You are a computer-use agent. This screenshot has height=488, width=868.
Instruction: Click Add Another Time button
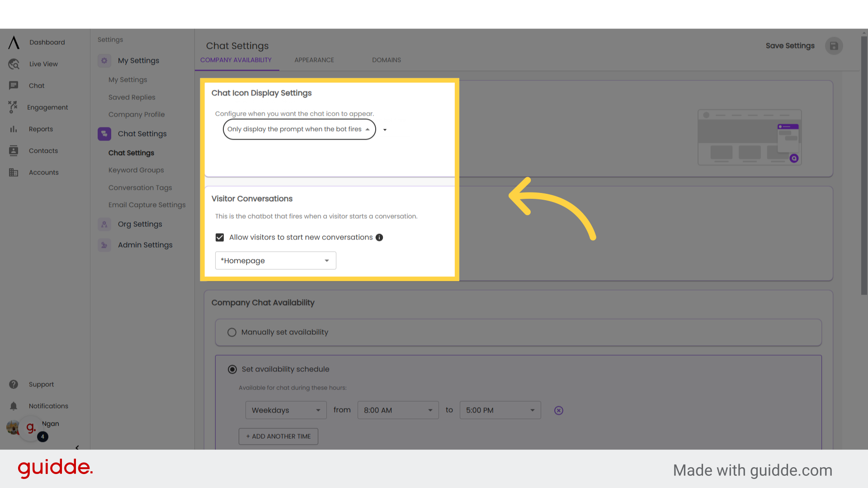pyautogui.click(x=278, y=436)
